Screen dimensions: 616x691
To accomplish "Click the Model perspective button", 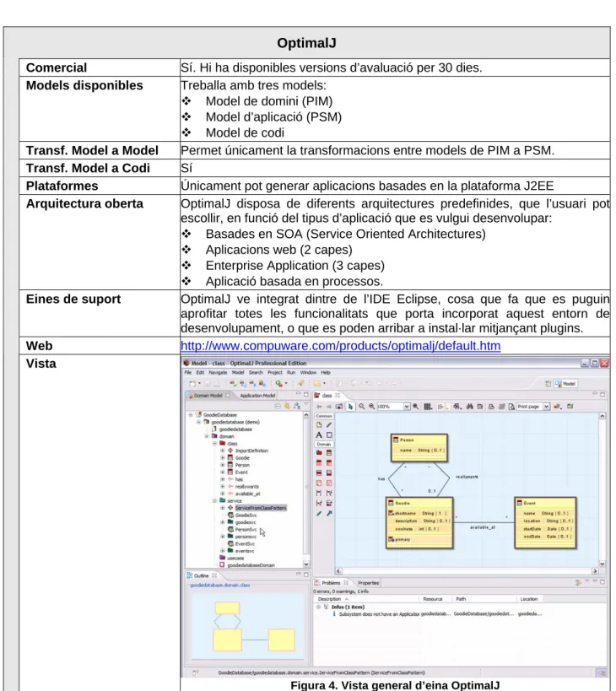I will (x=565, y=384).
